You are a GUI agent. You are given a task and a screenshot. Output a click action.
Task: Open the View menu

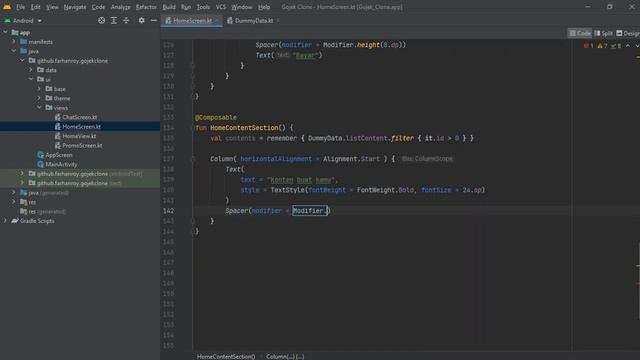point(52,7)
